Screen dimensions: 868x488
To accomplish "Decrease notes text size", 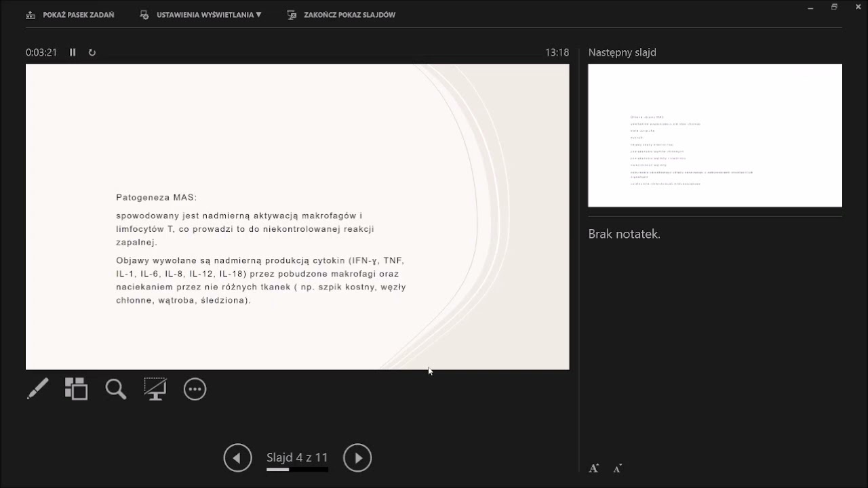I will click(618, 468).
